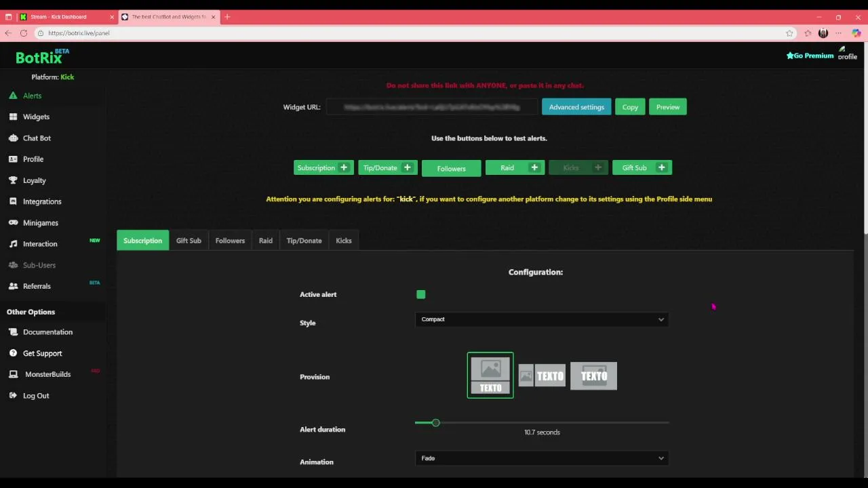The height and width of the screenshot is (488, 868).
Task: Test a Followers alert
Action: pyautogui.click(x=452, y=168)
